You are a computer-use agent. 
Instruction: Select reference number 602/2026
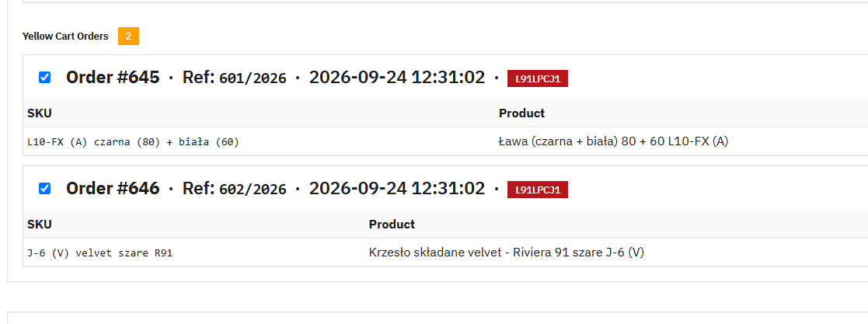pyautogui.click(x=253, y=190)
